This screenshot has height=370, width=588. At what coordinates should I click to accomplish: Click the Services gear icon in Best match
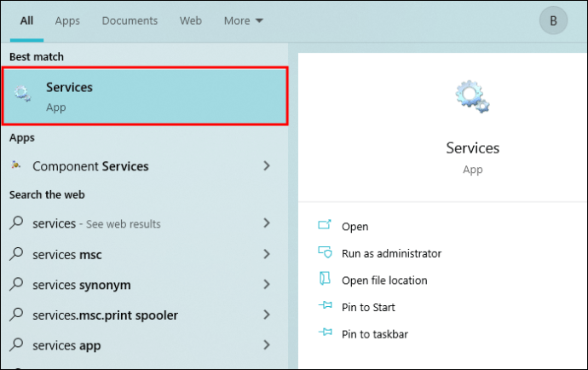coord(22,94)
